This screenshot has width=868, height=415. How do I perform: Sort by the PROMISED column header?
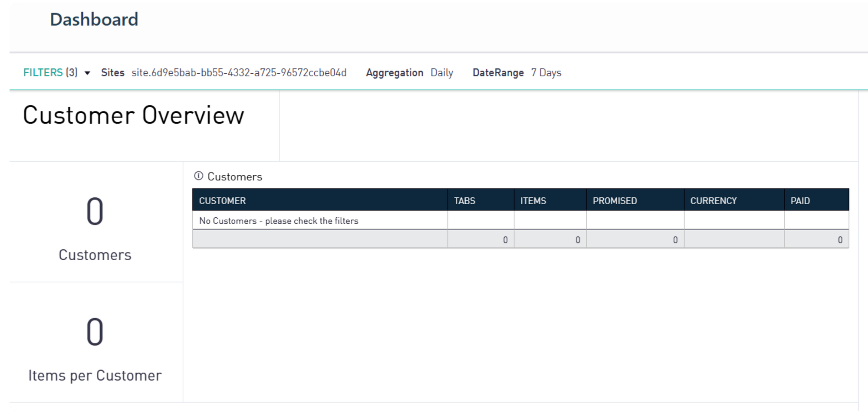pos(615,201)
